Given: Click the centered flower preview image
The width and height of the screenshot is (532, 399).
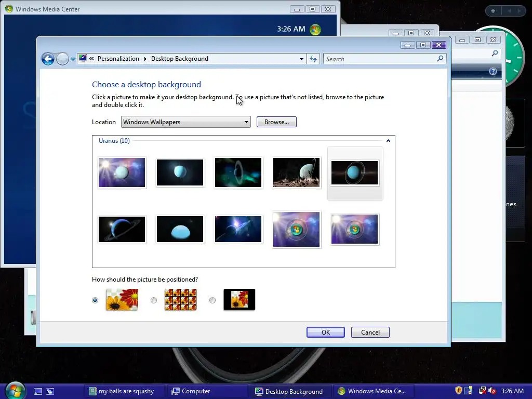Looking at the screenshot, I should pyautogui.click(x=239, y=300).
